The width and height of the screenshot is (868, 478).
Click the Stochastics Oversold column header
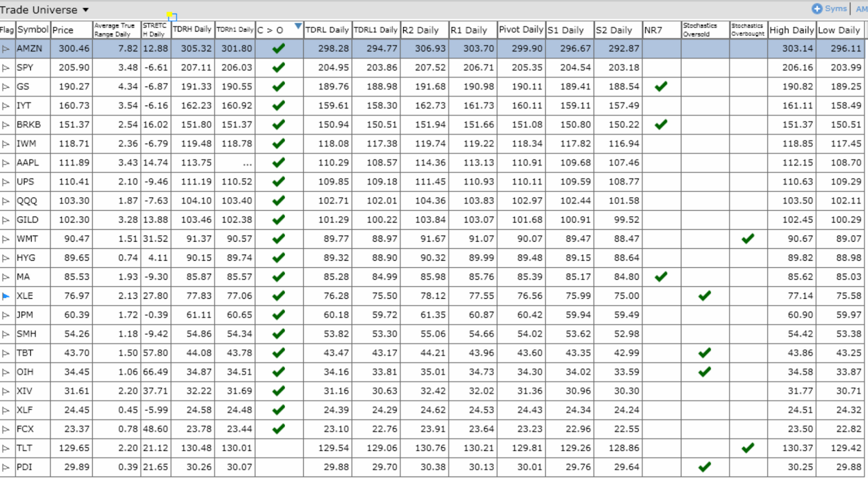coord(705,30)
